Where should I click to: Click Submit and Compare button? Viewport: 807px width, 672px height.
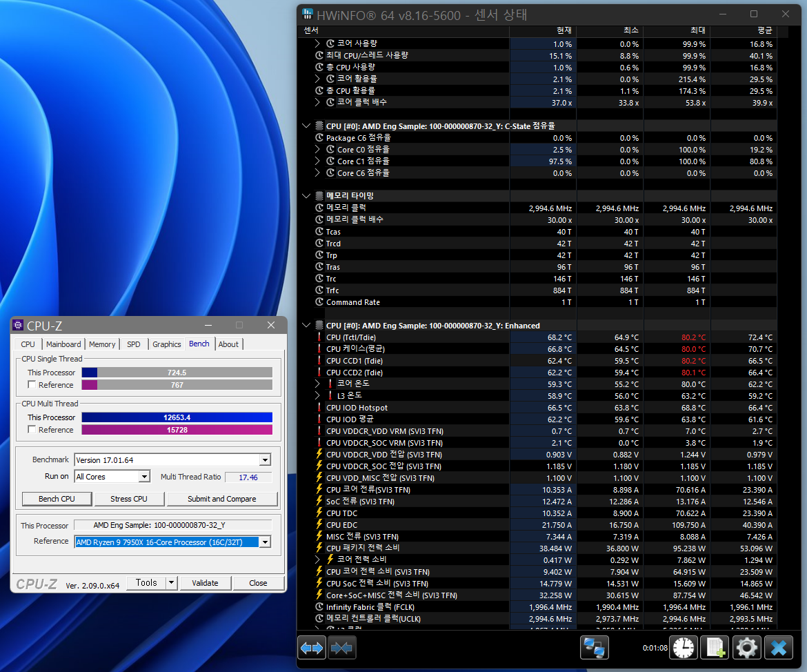click(222, 498)
